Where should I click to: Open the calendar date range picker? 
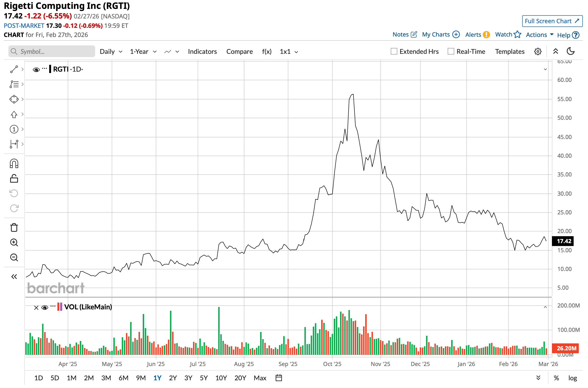click(x=279, y=378)
